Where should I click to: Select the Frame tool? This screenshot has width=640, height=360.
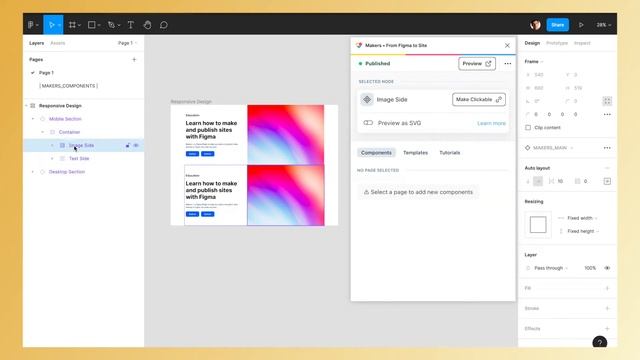(x=73, y=25)
